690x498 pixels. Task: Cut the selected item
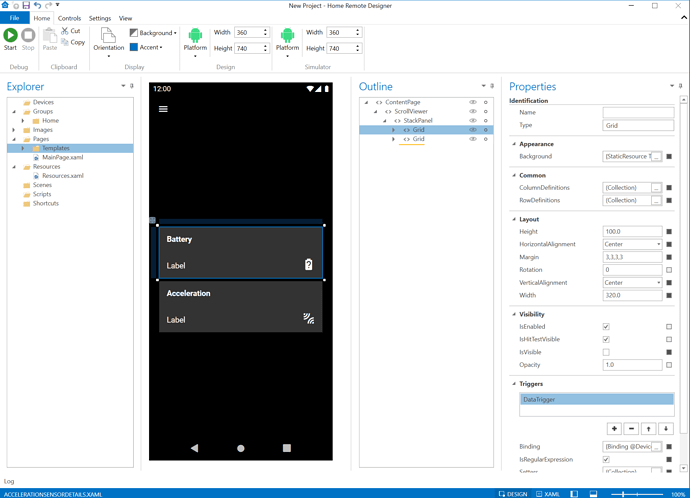tap(71, 31)
